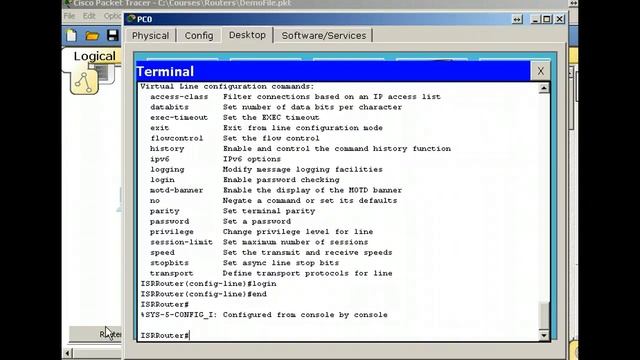Click the terminal vertical scrollbar thumb
The width and height of the screenshot is (640, 360).
pos(544,315)
